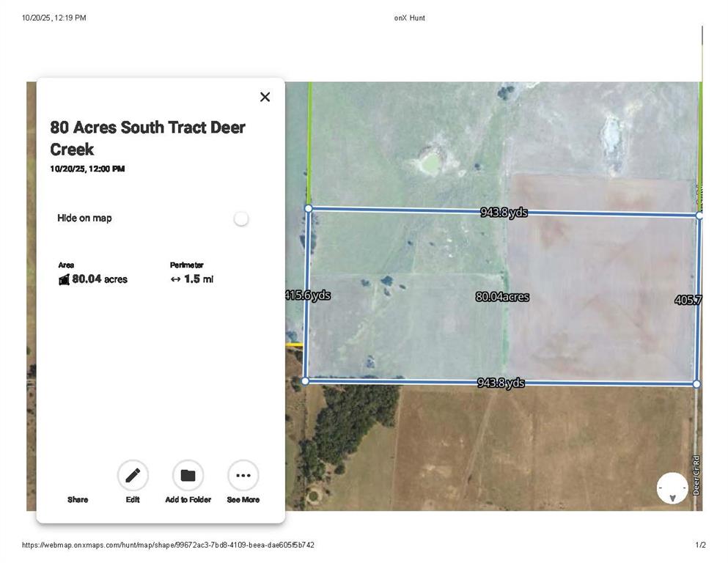Click the Edit pencil icon
This screenshot has height=563, width=728.
133,476
